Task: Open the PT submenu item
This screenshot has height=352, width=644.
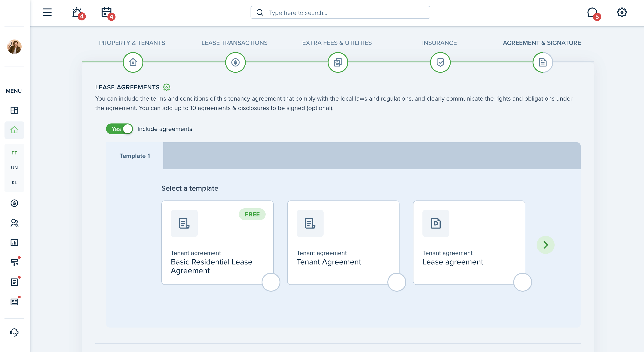Action: click(14, 153)
